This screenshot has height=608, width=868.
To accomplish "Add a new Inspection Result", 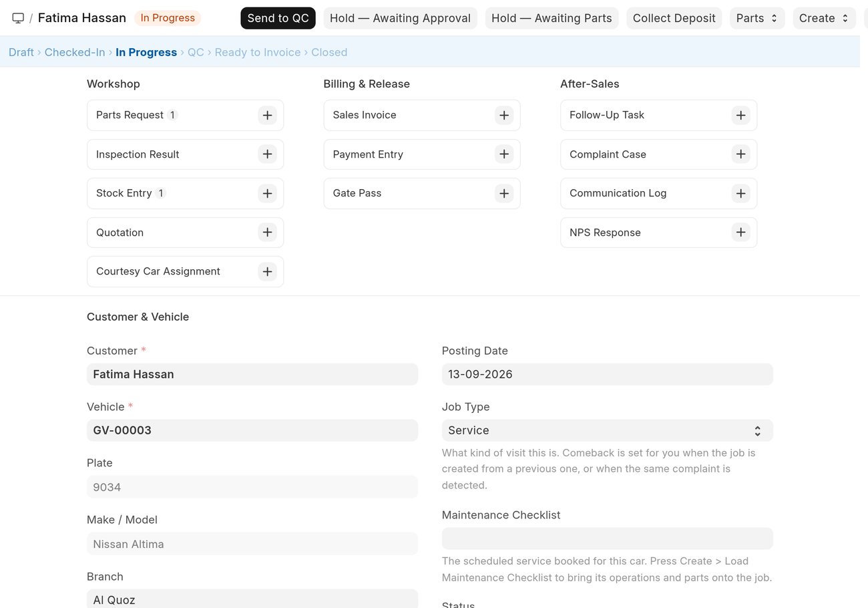I will click(267, 154).
